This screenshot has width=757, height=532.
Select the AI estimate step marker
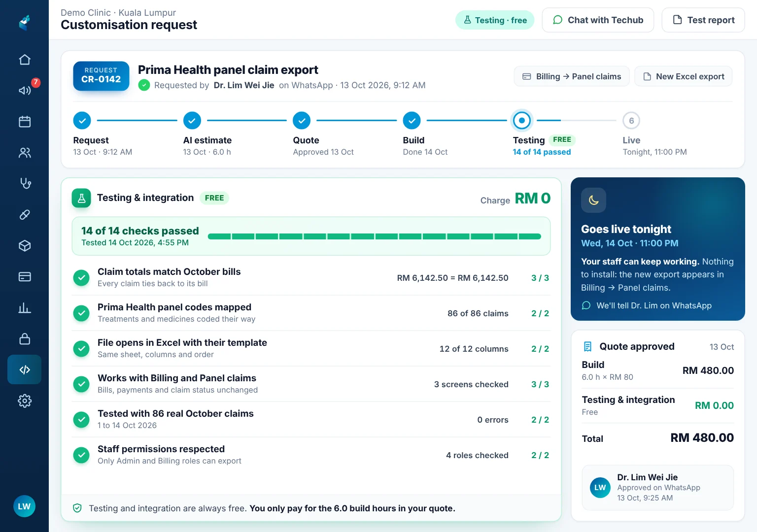click(192, 120)
